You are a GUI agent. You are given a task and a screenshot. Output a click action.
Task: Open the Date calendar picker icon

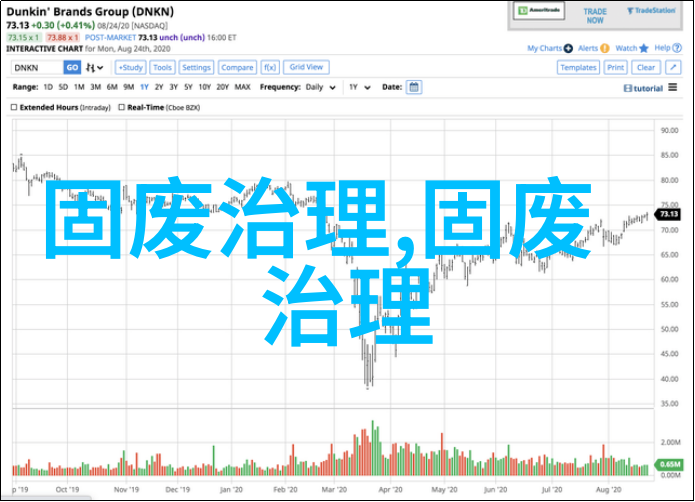click(x=414, y=87)
